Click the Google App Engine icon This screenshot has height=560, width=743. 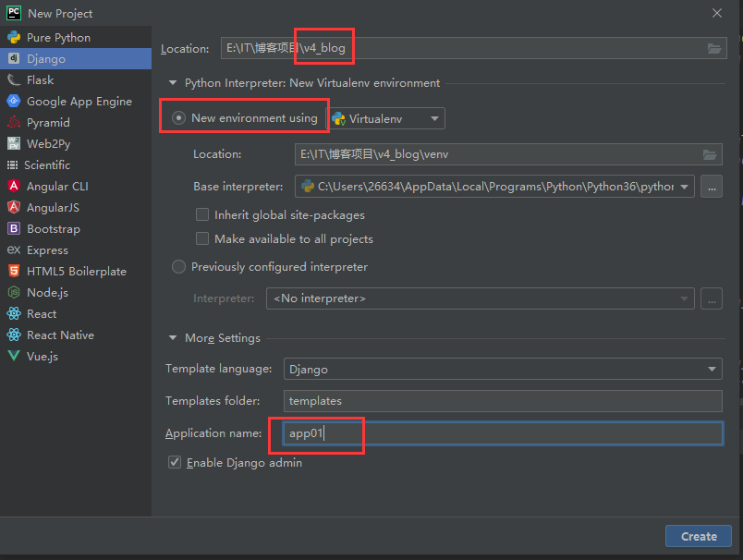point(14,101)
